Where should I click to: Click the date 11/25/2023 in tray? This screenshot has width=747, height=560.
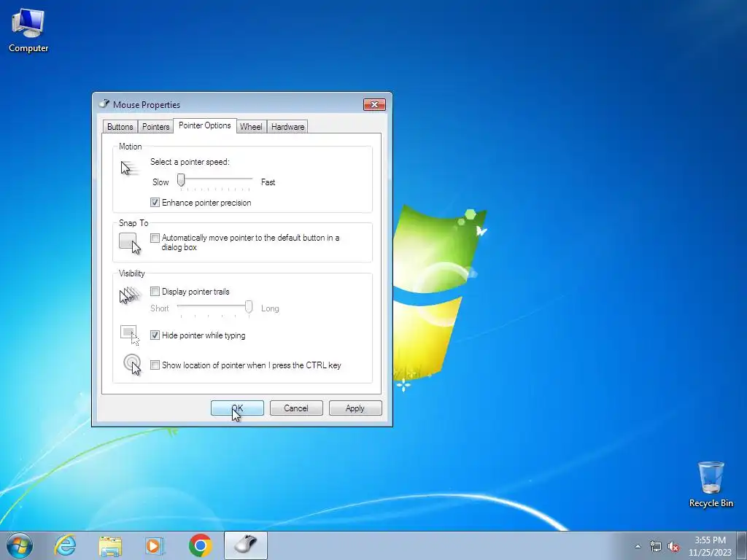710,553
